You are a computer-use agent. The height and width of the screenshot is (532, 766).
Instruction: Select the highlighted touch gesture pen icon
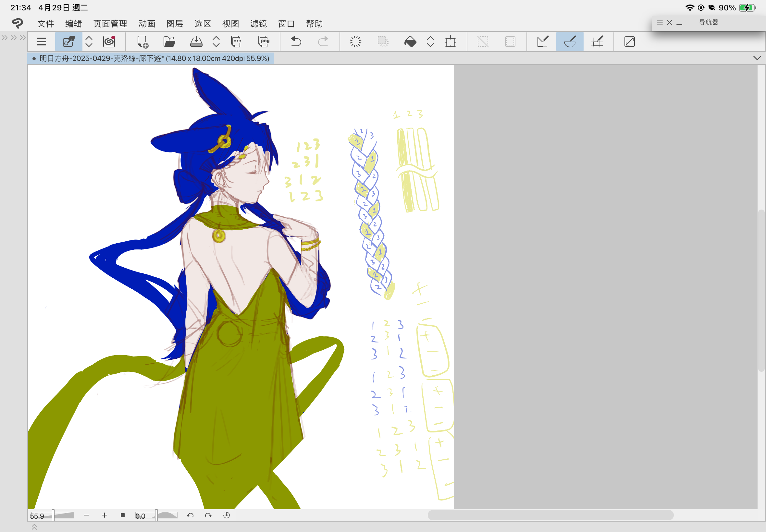pyautogui.click(x=68, y=42)
